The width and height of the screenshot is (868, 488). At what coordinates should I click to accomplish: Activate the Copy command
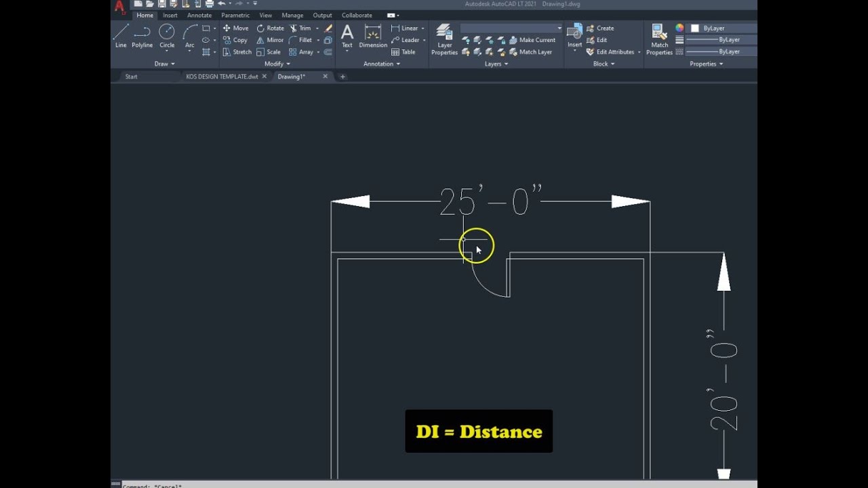235,40
